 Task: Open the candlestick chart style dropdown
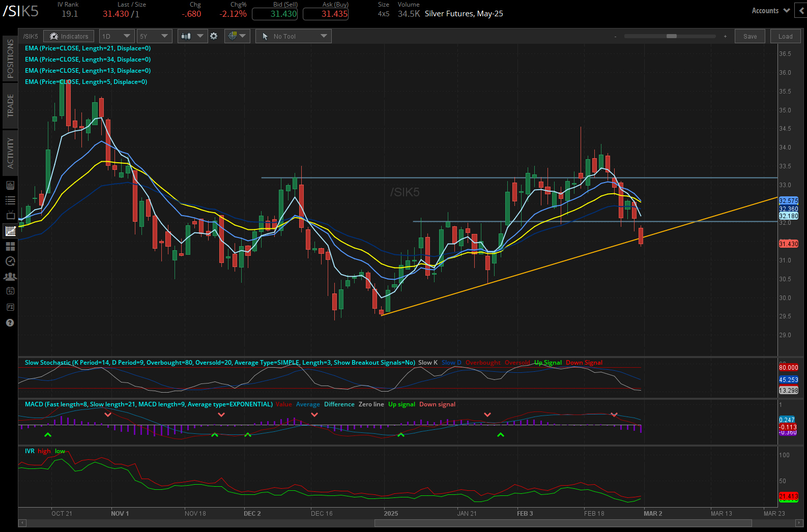[192, 36]
